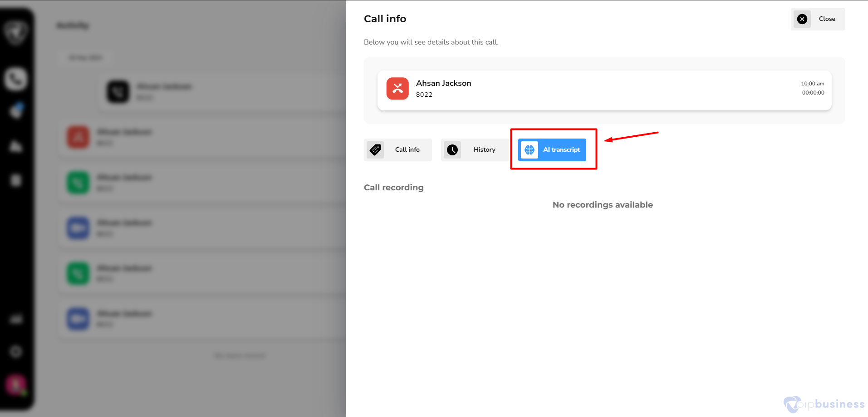Click the shield logo atop the sidebar

(16, 32)
